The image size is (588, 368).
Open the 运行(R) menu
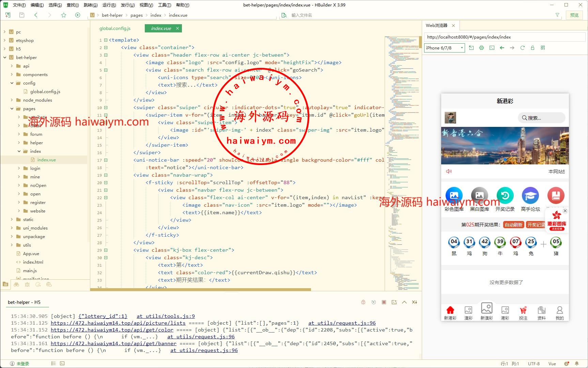pyautogui.click(x=109, y=5)
